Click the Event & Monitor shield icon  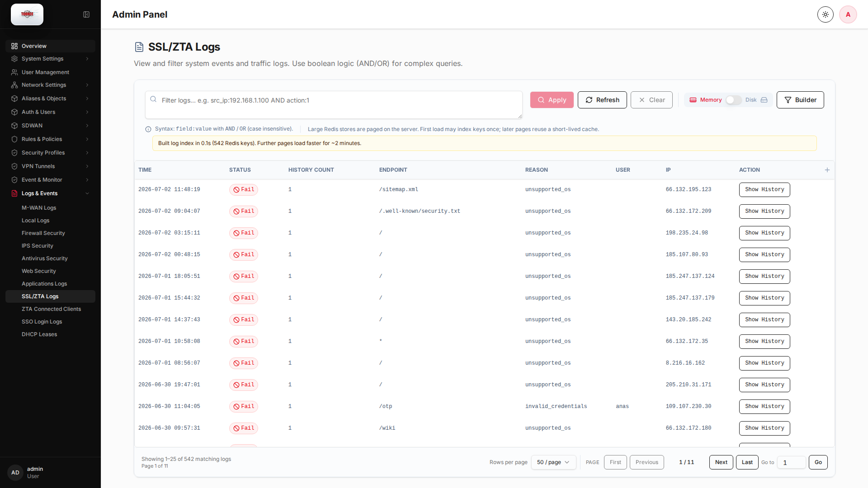(14, 180)
